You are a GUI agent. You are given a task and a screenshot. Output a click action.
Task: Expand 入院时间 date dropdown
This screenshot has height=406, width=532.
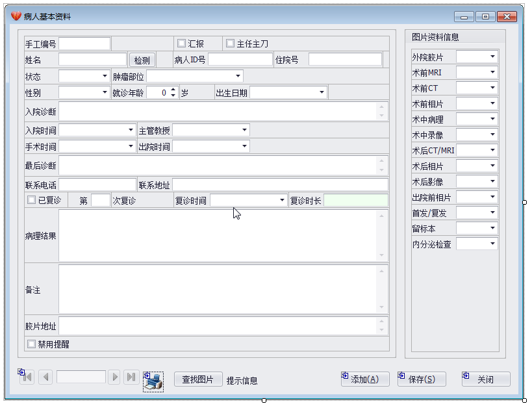131,130
